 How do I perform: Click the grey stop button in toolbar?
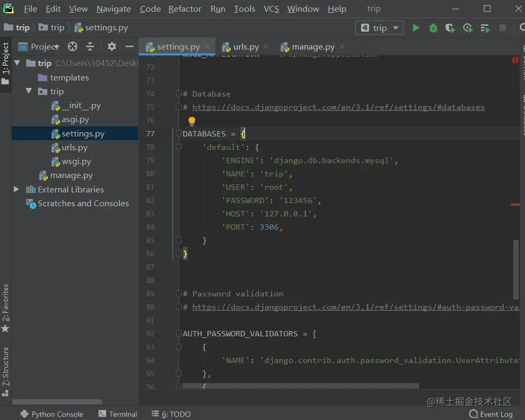click(x=503, y=28)
